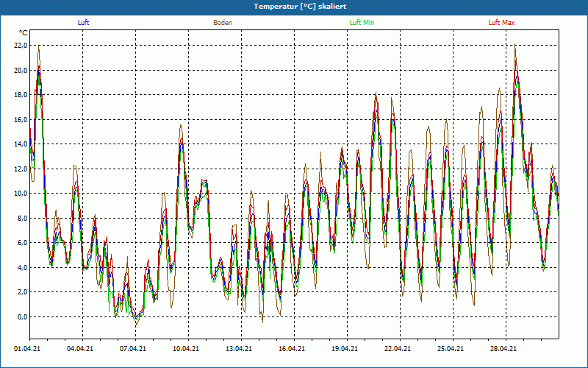The image size is (588, 368).
Task: Click the 16,0 y-axis label
Action: point(21,120)
